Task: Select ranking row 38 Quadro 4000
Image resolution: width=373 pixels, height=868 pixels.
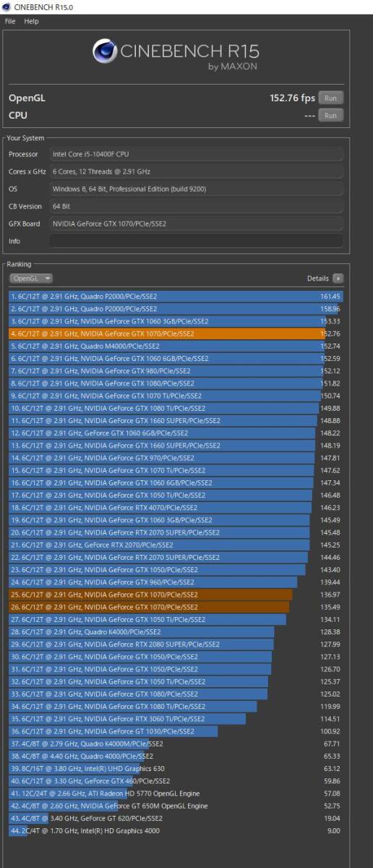Action: 176,756
